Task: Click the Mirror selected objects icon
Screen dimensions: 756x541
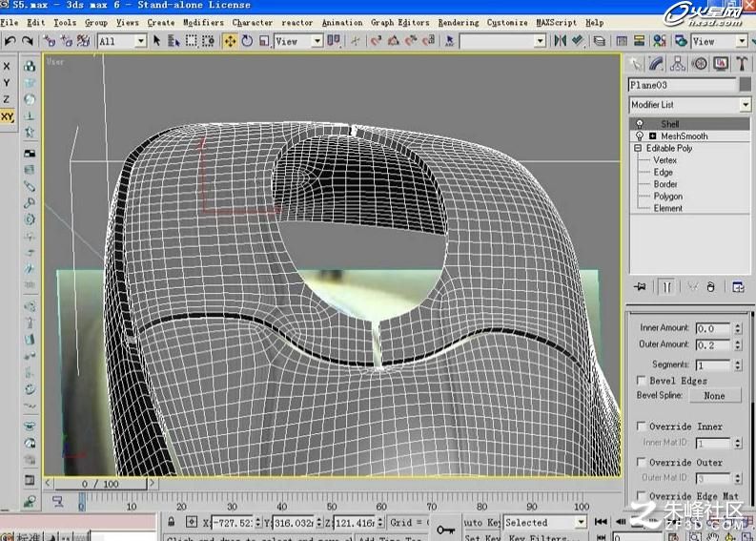Action: [561, 41]
